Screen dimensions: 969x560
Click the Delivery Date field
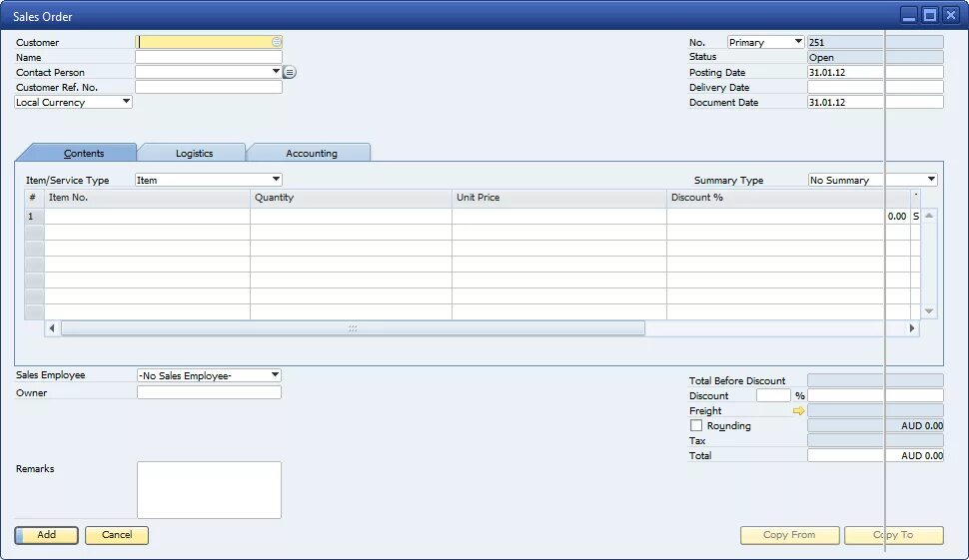pos(875,87)
